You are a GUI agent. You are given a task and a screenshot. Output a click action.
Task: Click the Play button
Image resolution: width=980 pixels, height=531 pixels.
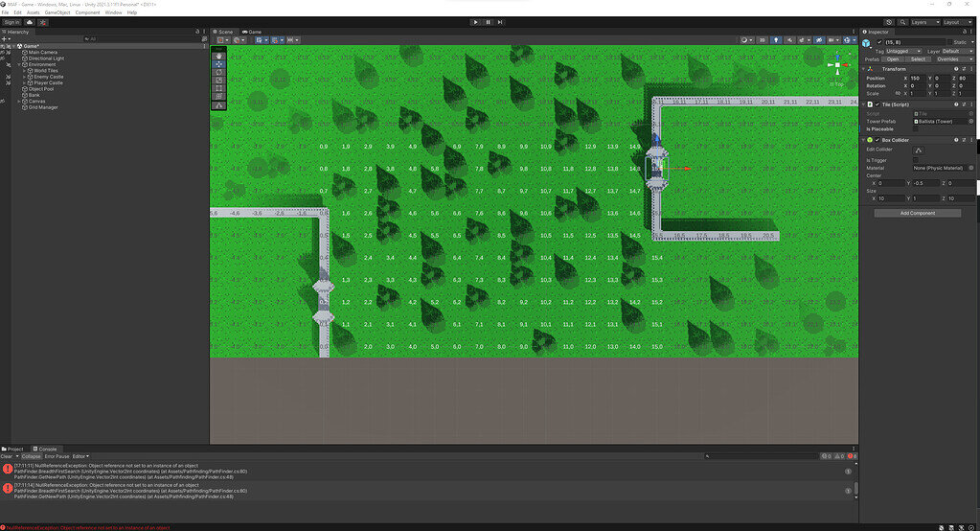[x=475, y=22]
